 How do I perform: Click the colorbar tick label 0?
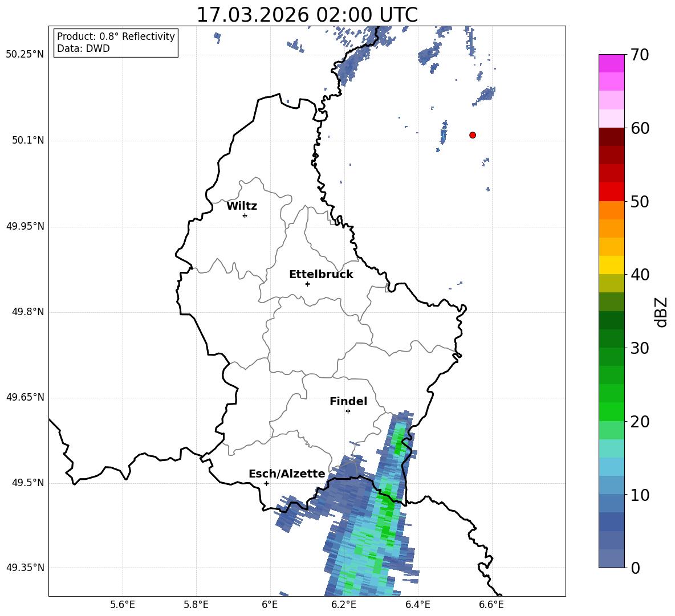(635, 568)
